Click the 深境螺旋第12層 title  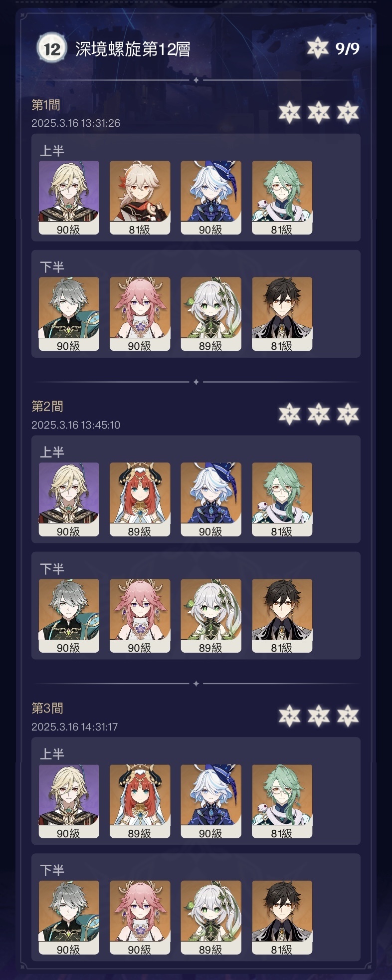(x=133, y=49)
